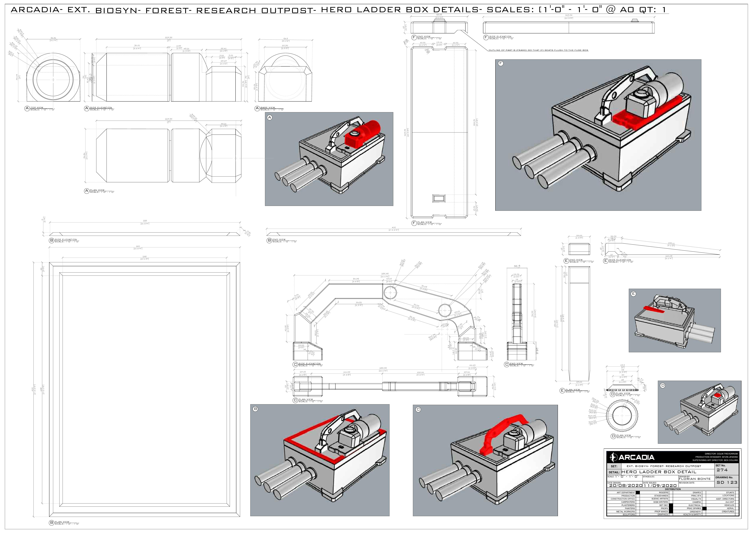This screenshot has width=756, height=535.
Task: Click circled B marker beside B Side Elevation
Action: (x=52, y=241)
